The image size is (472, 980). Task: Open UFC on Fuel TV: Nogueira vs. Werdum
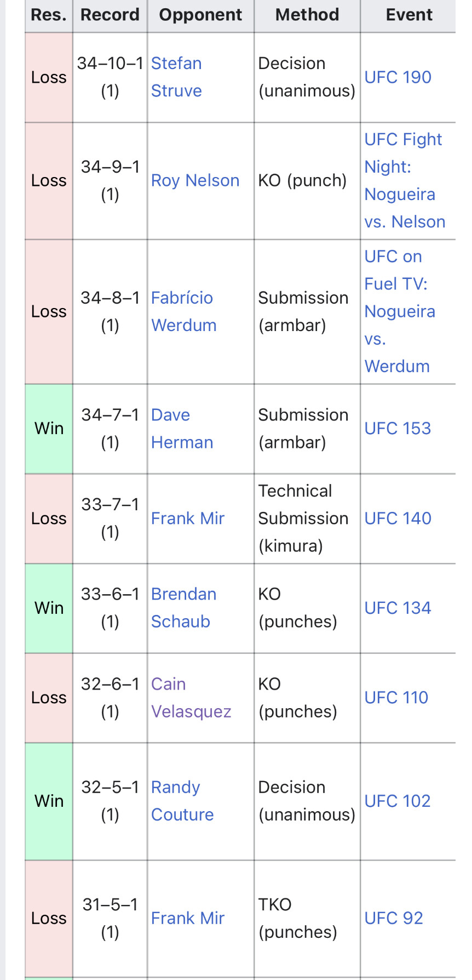pyautogui.click(x=400, y=311)
